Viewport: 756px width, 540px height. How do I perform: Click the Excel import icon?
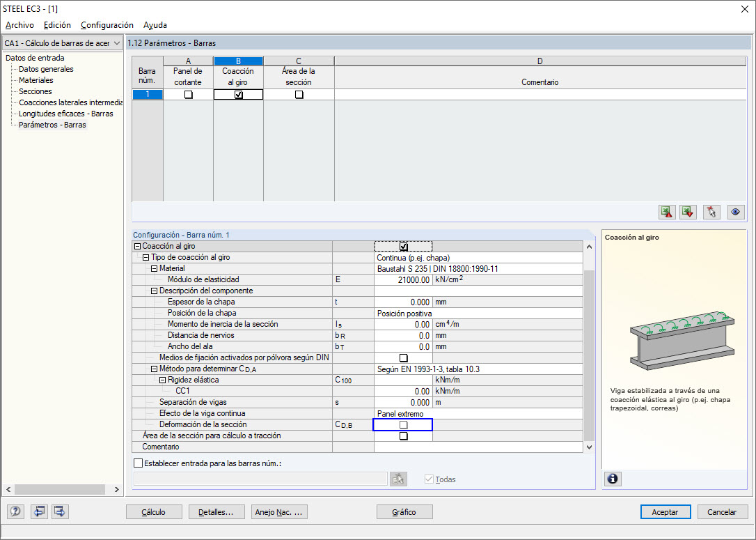tap(688, 212)
